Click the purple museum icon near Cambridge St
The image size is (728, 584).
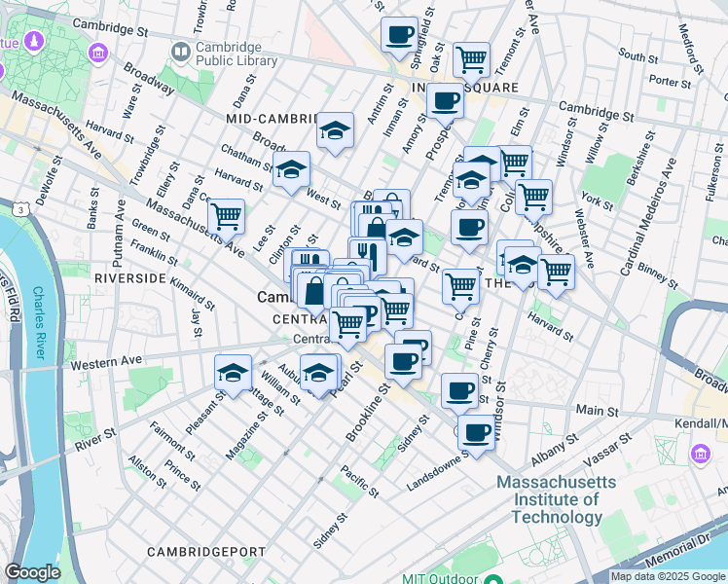(97, 53)
